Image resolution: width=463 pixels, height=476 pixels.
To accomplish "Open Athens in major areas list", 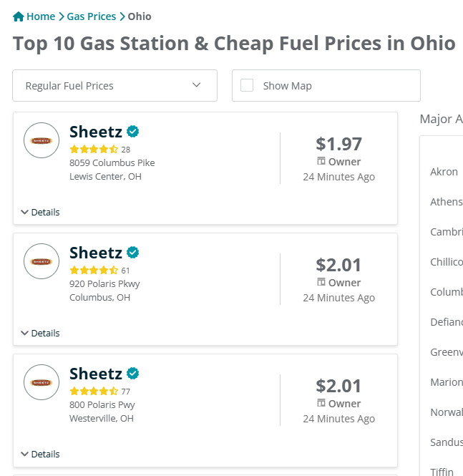I will [x=446, y=202].
